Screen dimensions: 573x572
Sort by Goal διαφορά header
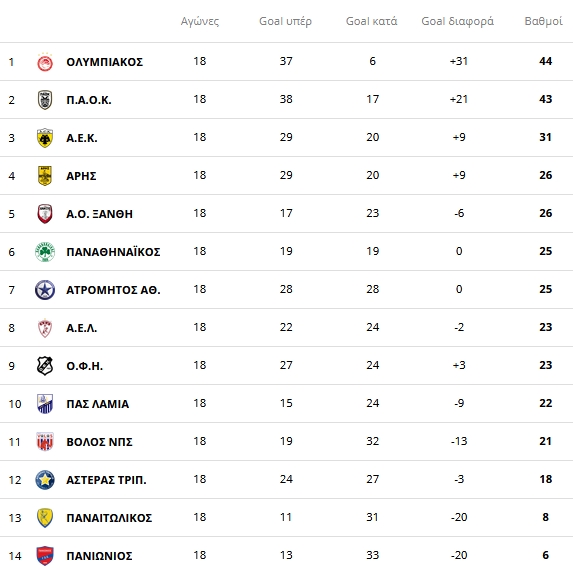(458, 21)
